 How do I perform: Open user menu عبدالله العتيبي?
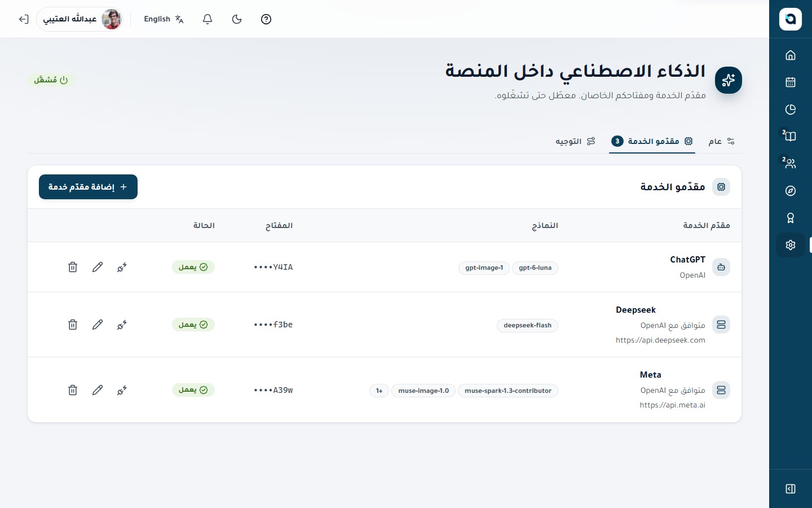(x=81, y=19)
